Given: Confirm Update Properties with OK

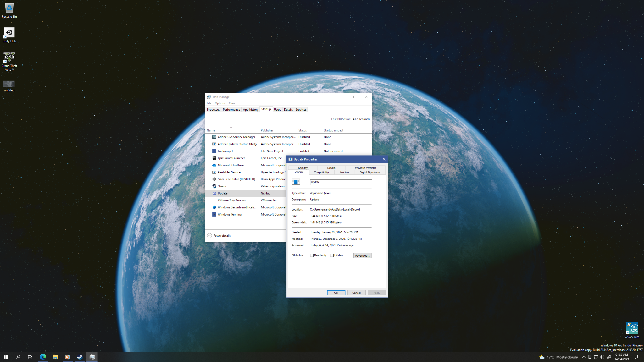Looking at the screenshot, I should tap(336, 293).
